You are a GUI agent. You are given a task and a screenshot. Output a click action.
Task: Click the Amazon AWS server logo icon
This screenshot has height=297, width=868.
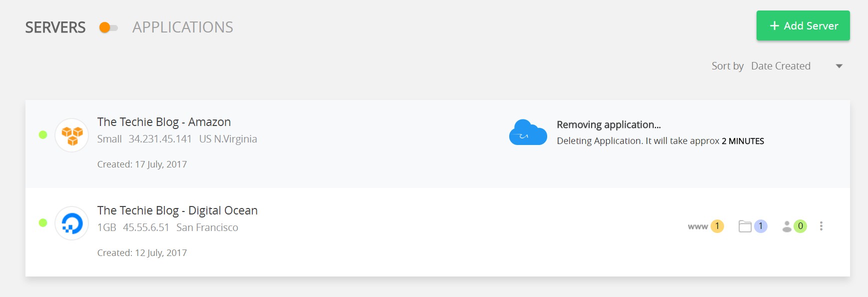(x=72, y=135)
